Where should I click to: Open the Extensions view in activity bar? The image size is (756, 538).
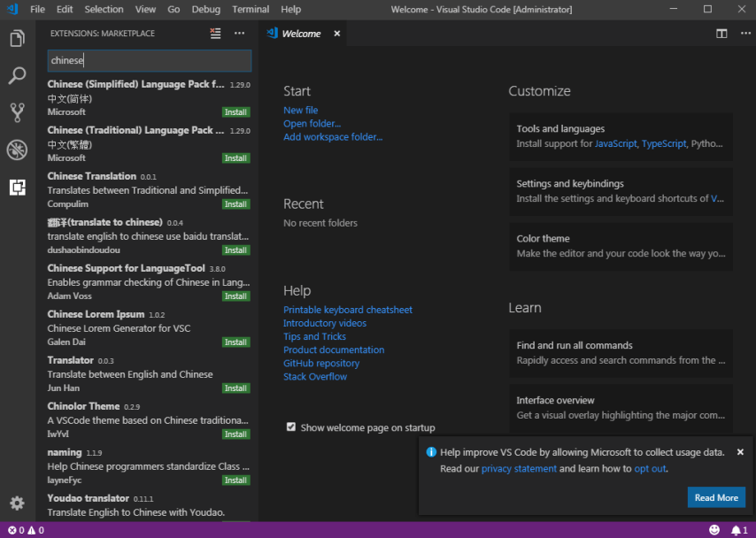coord(18,187)
